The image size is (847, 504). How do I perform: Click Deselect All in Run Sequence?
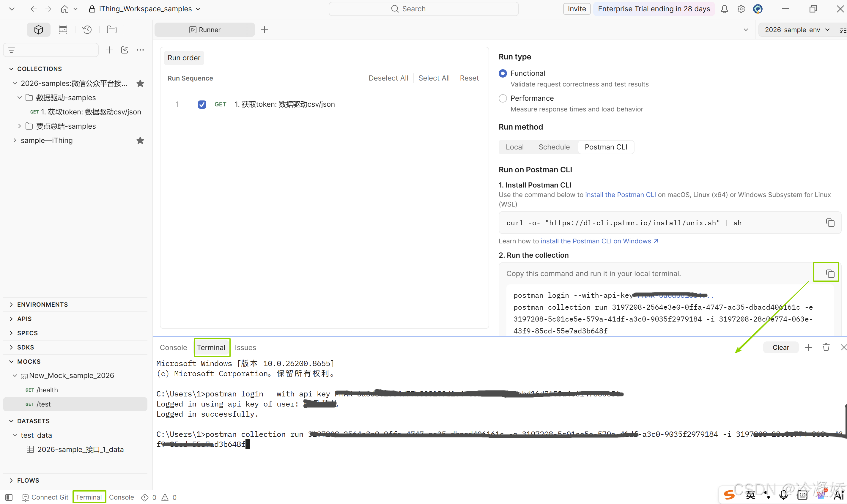tap(388, 78)
